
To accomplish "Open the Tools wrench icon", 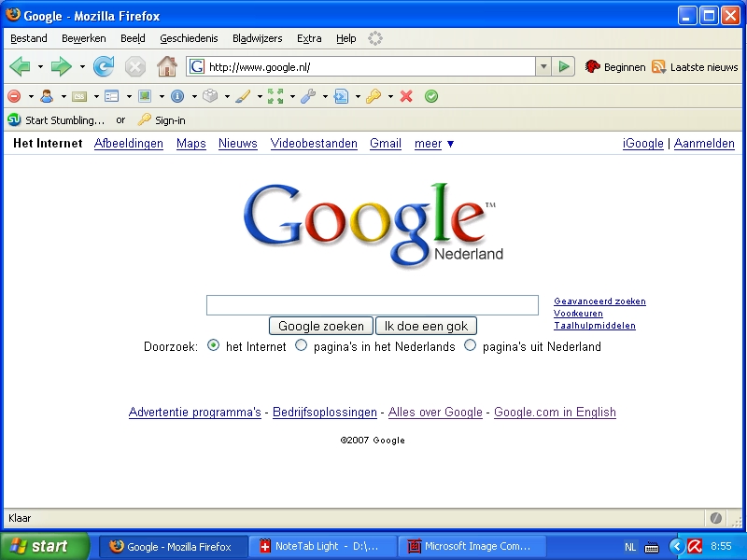I will click(x=308, y=96).
